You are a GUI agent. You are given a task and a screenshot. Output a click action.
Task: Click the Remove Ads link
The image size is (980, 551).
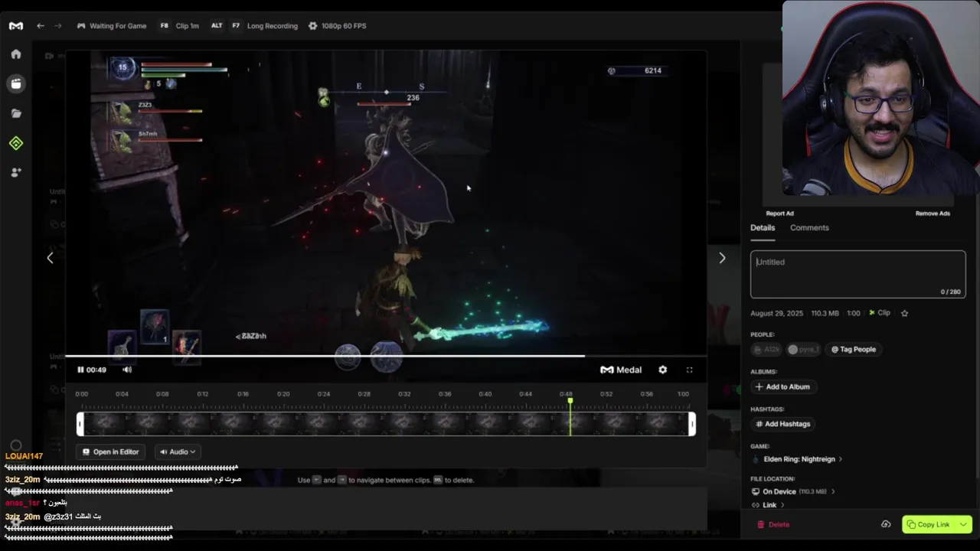[933, 214]
